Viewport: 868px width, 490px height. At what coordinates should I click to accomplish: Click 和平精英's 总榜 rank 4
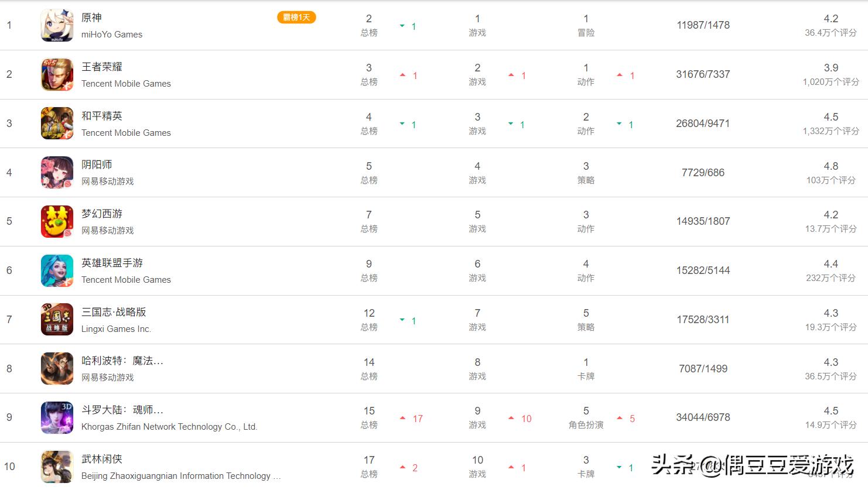tap(369, 117)
